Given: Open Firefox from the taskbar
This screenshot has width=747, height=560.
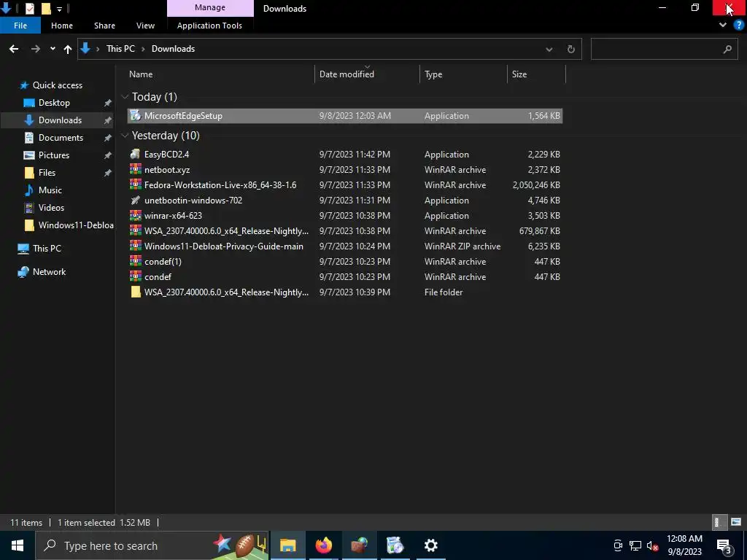Looking at the screenshot, I should pyautogui.click(x=323, y=545).
